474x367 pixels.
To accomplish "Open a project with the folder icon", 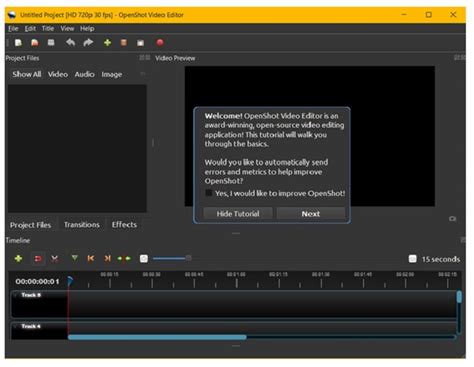I will pos(35,43).
